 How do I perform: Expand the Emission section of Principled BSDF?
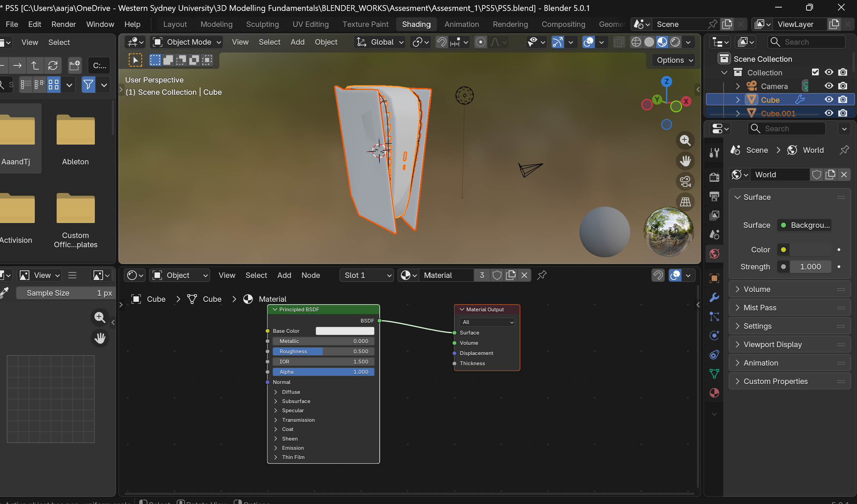point(292,448)
